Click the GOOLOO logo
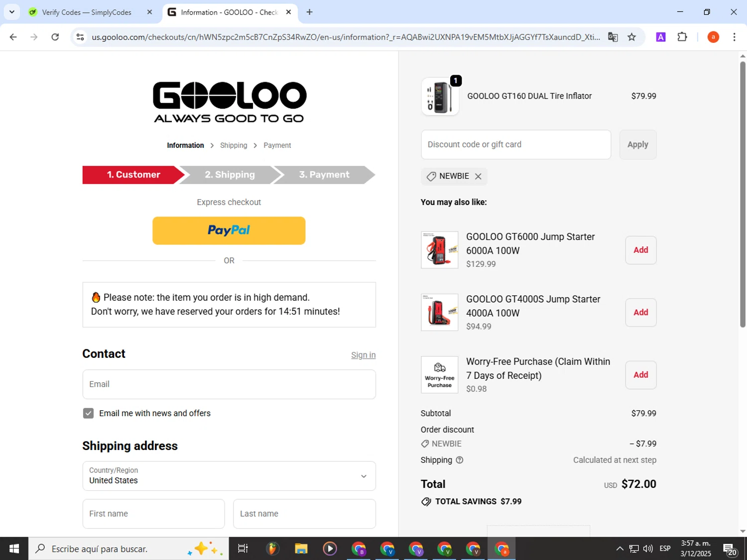Viewport: 747px width, 560px height. point(229,102)
